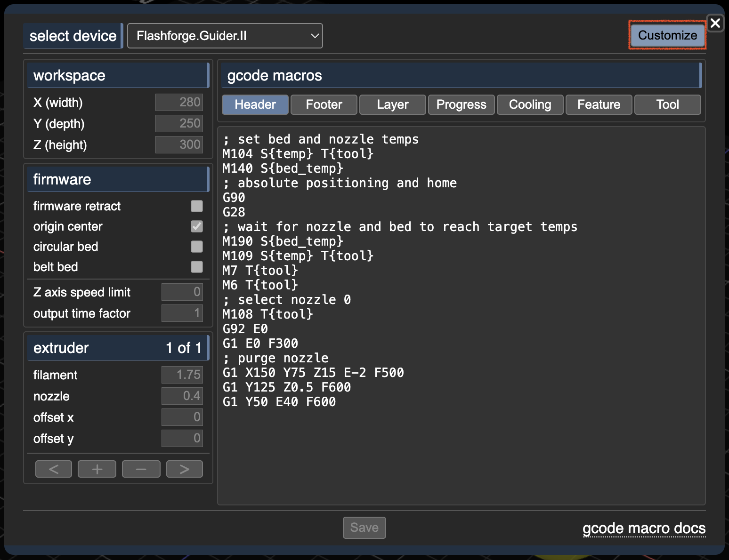Remove extruder with minus button
Image resolution: width=729 pixels, height=560 pixels.
point(141,469)
